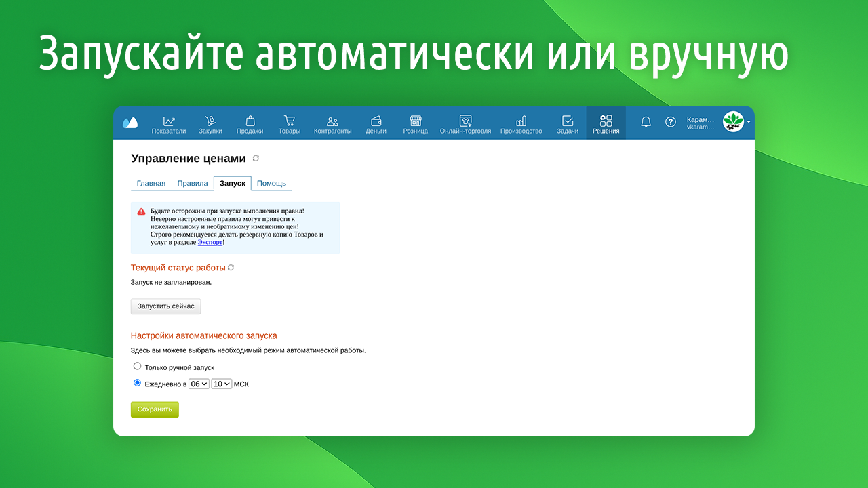Switch to the Правила tab
868x488 pixels.
tap(193, 184)
